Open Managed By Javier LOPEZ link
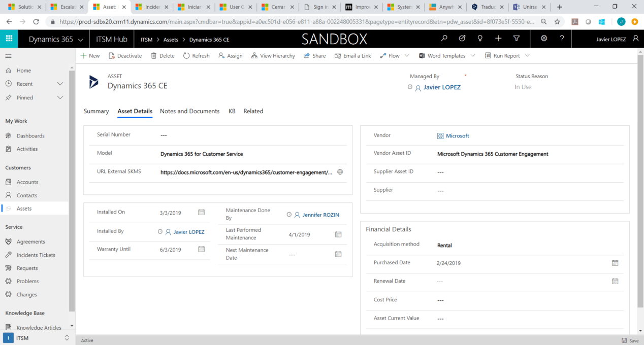Image resolution: width=644 pixels, height=345 pixels. point(442,87)
